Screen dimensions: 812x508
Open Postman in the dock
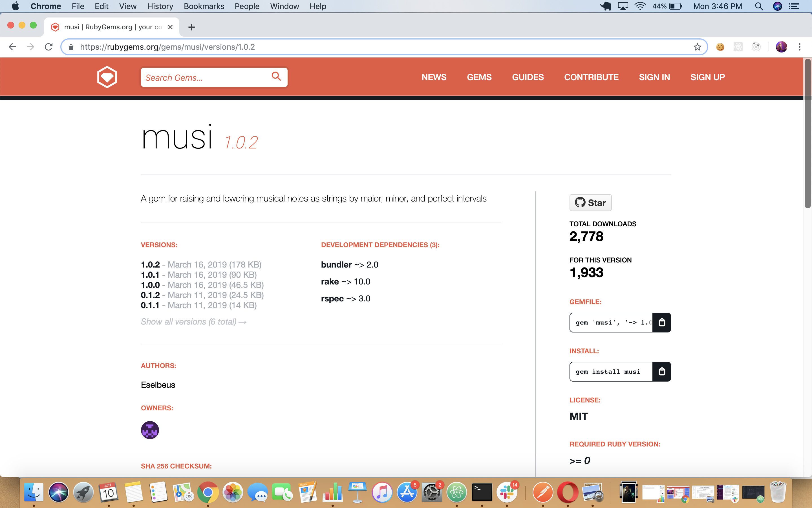tap(543, 492)
